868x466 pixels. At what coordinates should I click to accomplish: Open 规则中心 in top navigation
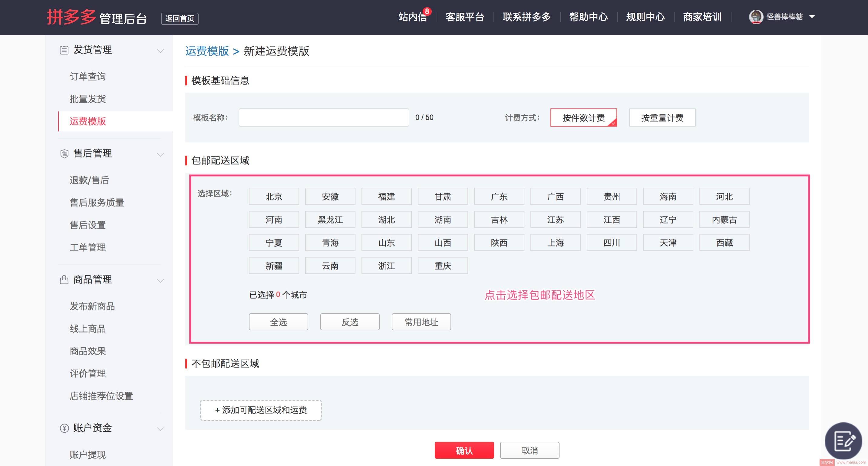click(645, 17)
